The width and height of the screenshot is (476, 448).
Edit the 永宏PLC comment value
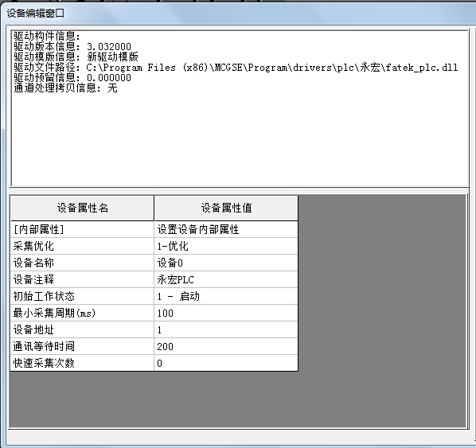coord(226,279)
